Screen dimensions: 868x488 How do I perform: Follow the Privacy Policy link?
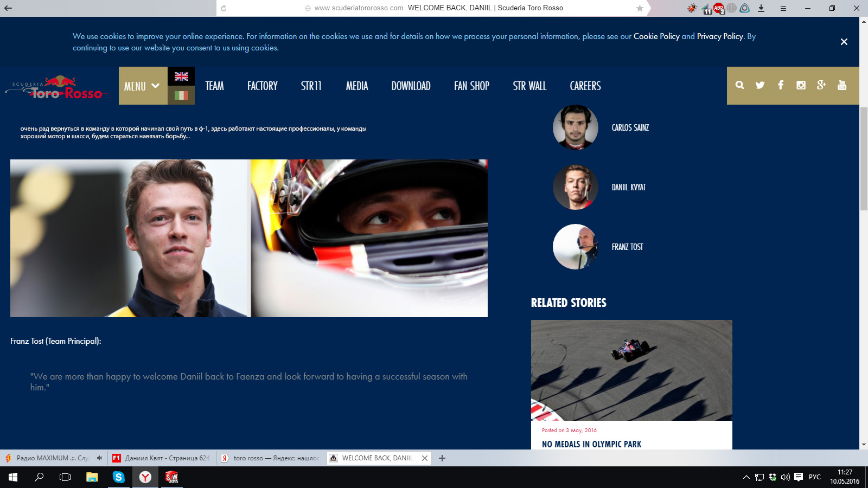point(720,36)
